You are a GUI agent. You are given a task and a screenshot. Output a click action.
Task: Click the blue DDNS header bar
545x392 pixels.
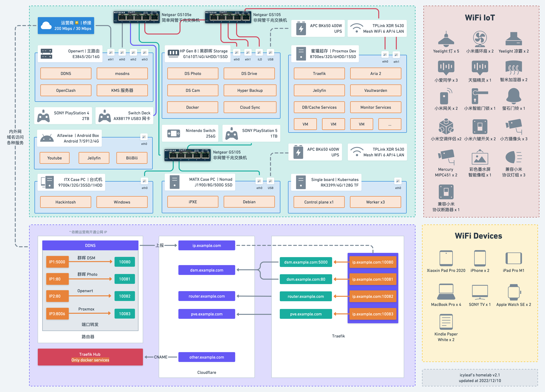coord(90,245)
